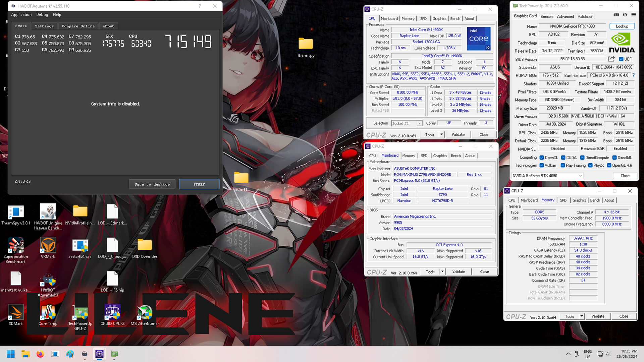The height and width of the screenshot is (362, 644).
Task: Select the memtest_vulkan file icon
Action: 16,282
